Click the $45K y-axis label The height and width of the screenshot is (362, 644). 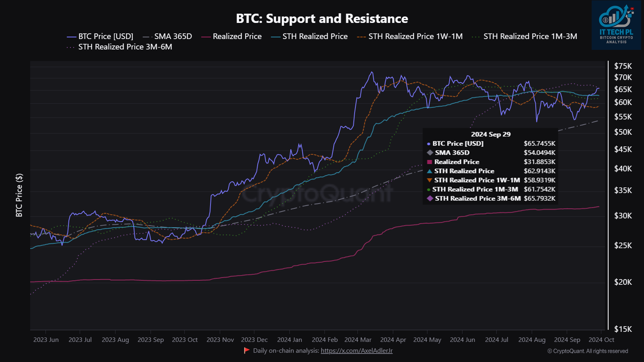(x=623, y=149)
